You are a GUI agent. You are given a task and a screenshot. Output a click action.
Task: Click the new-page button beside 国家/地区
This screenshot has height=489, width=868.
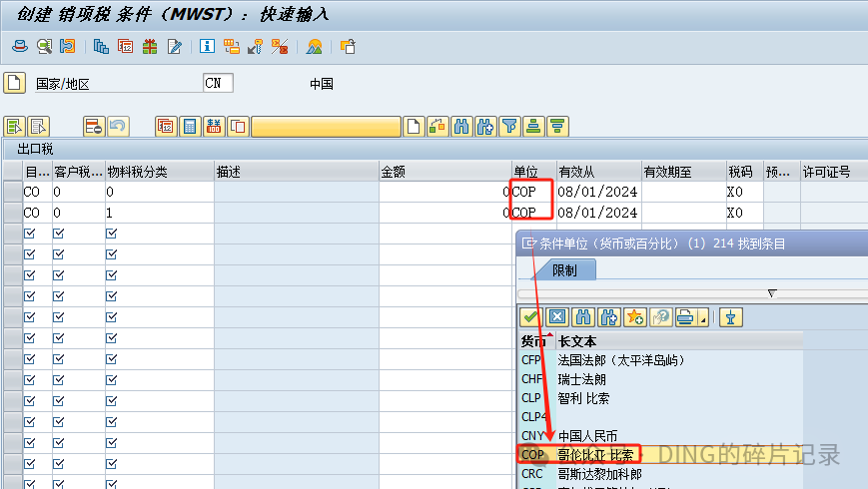(x=14, y=84)
